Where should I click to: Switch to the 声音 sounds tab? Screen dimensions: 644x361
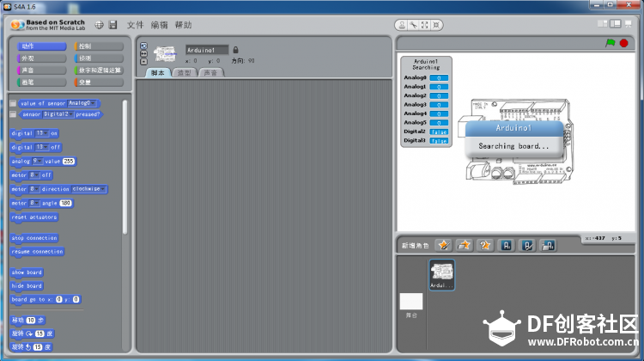(210, 73)
